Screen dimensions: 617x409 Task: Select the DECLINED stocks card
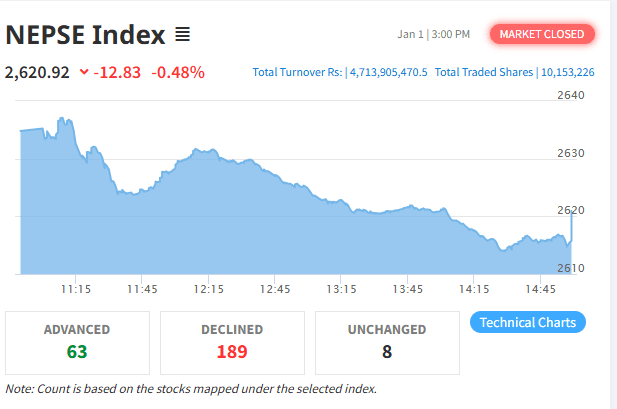(232, 342)
